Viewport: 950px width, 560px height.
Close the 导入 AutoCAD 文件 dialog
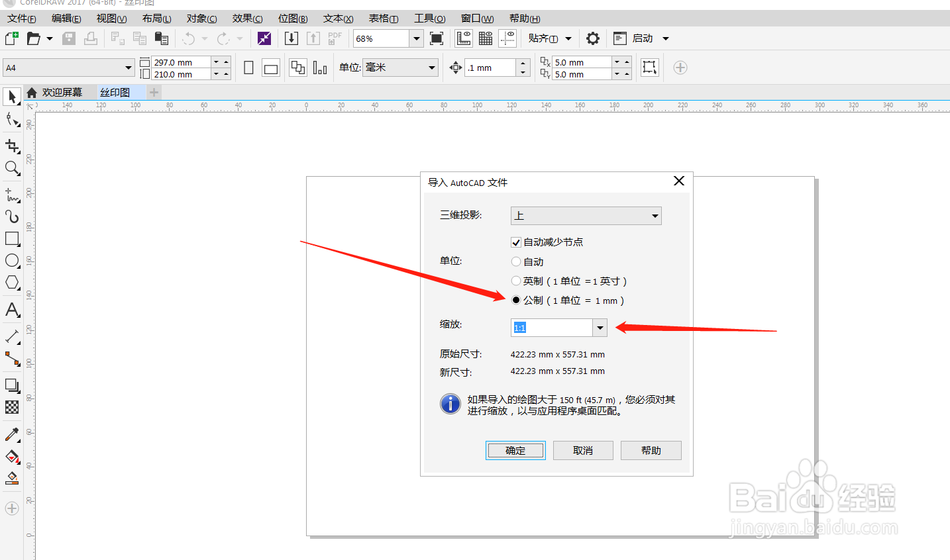pyautogui.click(x=679, y=181)
